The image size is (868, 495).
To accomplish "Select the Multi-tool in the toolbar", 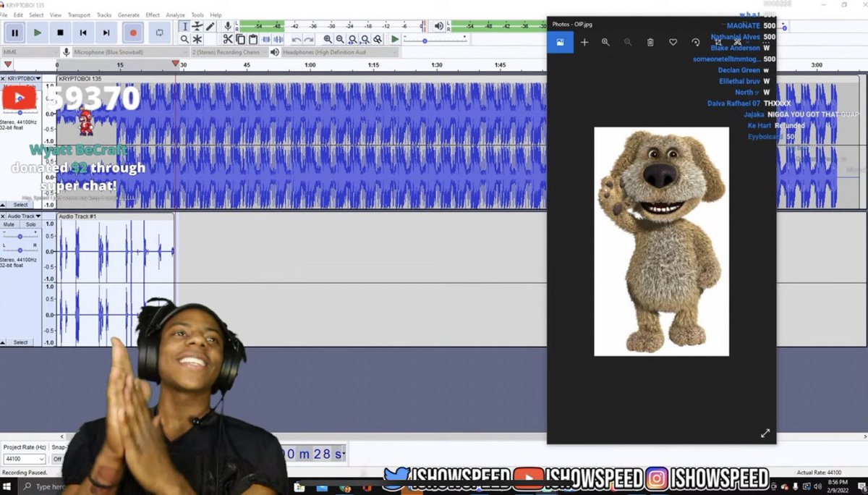I will pos(196,38).
